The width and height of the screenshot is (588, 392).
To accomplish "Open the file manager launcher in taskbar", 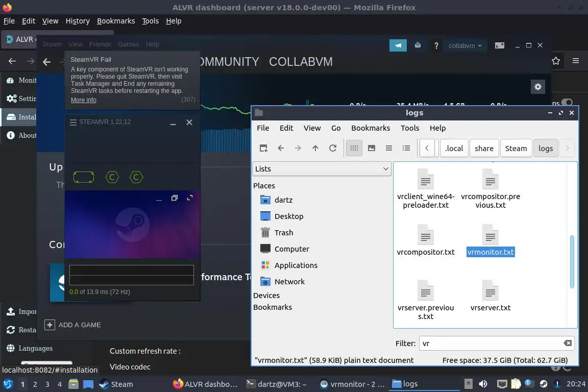I will click(x=73, y=384).
